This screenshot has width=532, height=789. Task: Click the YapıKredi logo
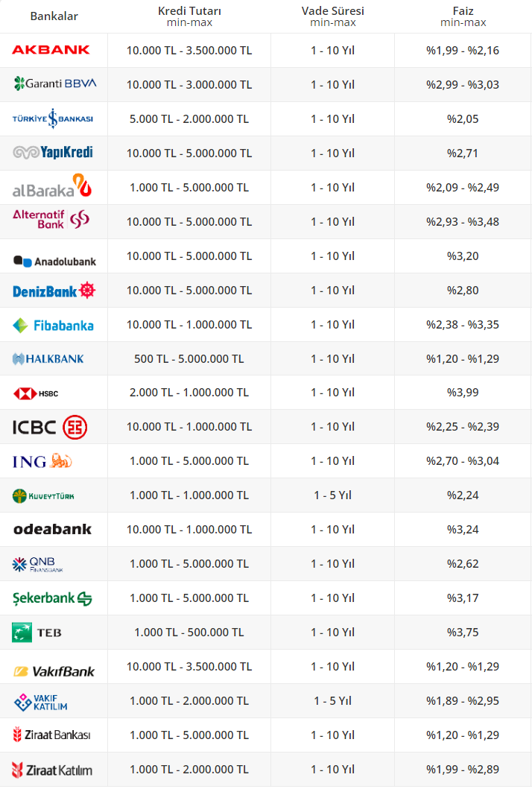coord(53,153)
